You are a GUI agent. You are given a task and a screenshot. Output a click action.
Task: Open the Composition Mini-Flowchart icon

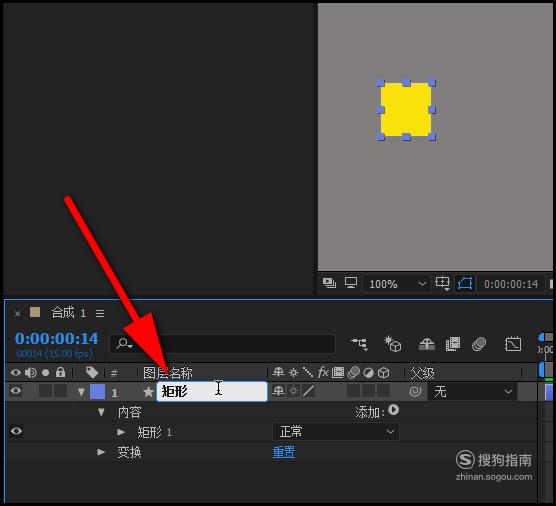(360, 344)
